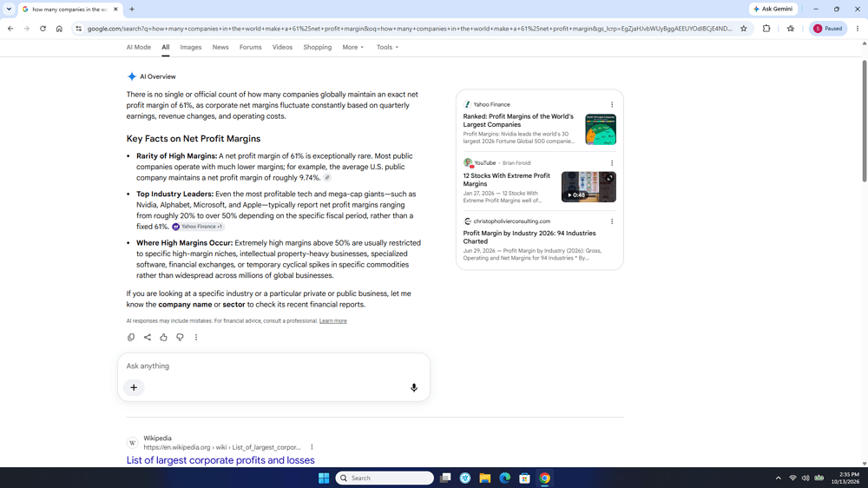Open the Yahoo Finance article thumbnail
The width and height of the screenshot is (868, 488).
pos(601,129)
